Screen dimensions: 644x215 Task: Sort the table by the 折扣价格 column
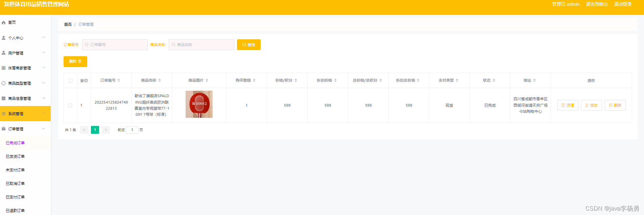coord(335,81)
